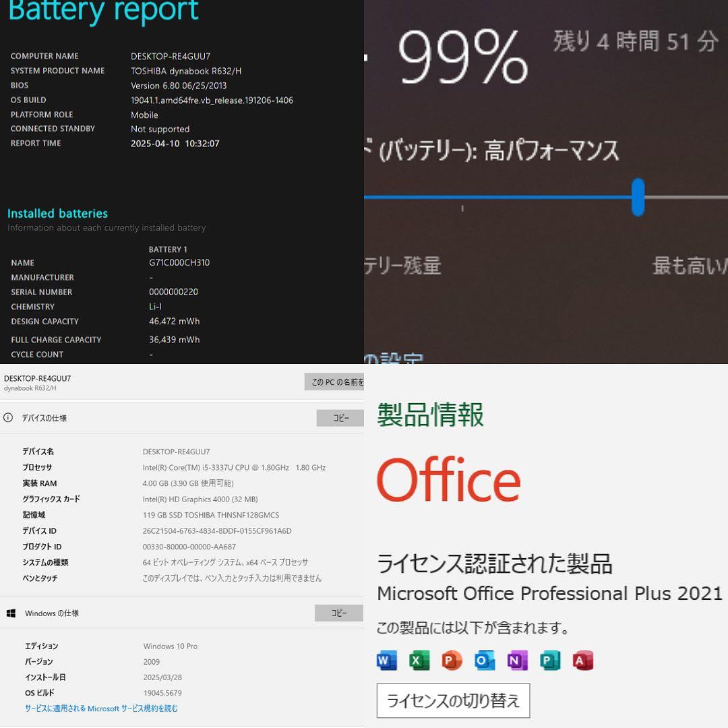Click the Word app icon
Image resolution: width=728 pixels, height=728 pixels.
click(387, 660)
